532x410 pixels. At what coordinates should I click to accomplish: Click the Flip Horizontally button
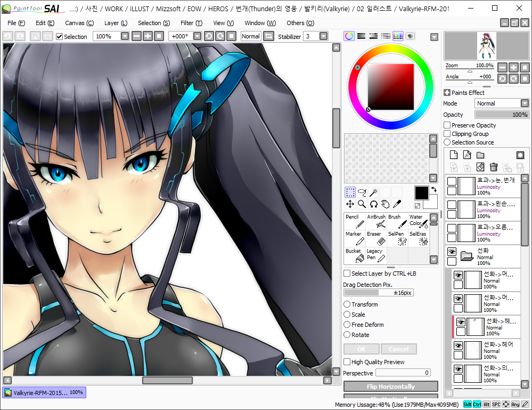coord(390,386)
